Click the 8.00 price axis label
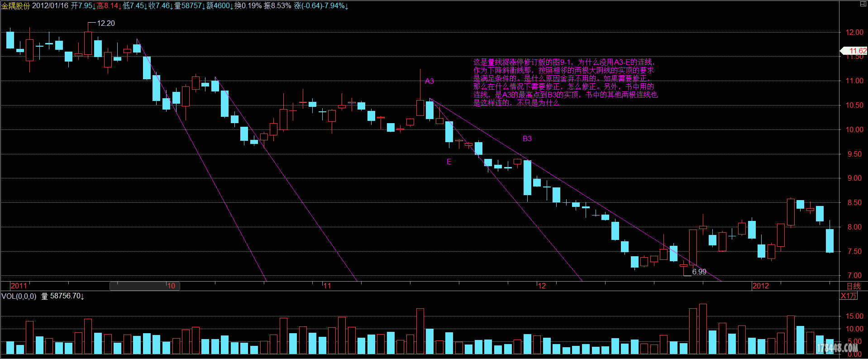 (855, 227)
